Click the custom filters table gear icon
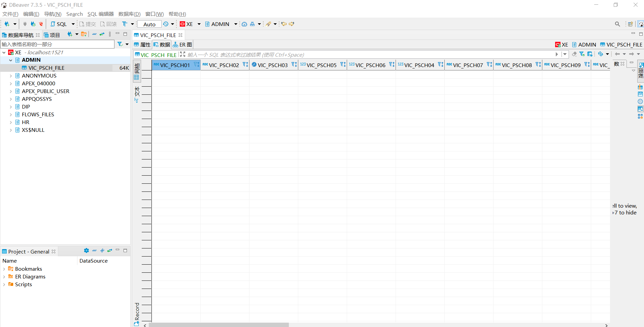The height and width of the screenshot is (327, 644). point(590,54)
